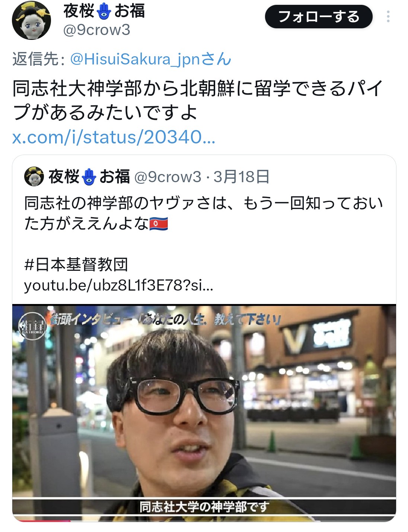Open the #日本基督教団 hashtag
This screenshot has height=532, width=408.
(76, 265)
